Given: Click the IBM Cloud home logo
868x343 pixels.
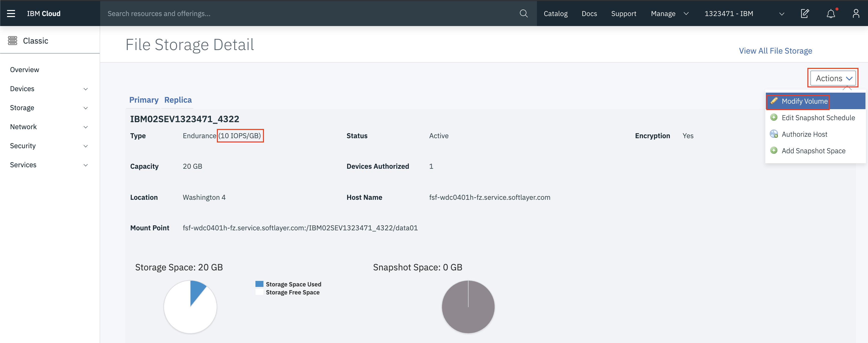Looking at the screenshot, I should (44, 14).
